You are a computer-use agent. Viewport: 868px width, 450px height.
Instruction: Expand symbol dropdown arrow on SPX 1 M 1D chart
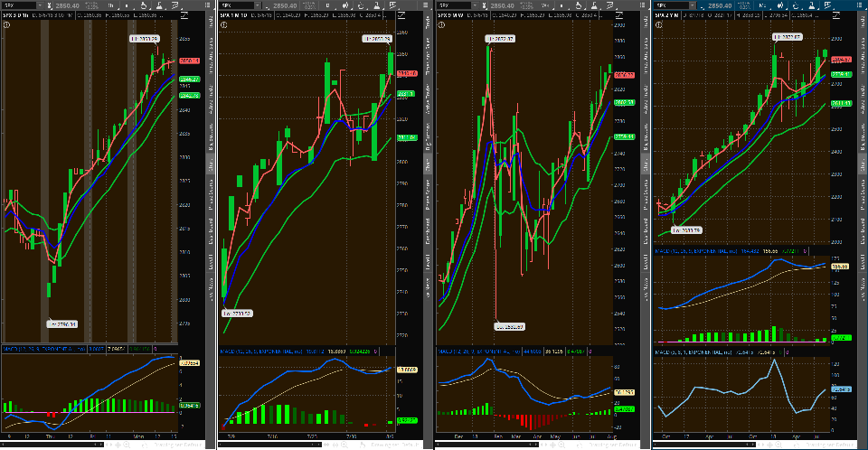tap(258, 5)
